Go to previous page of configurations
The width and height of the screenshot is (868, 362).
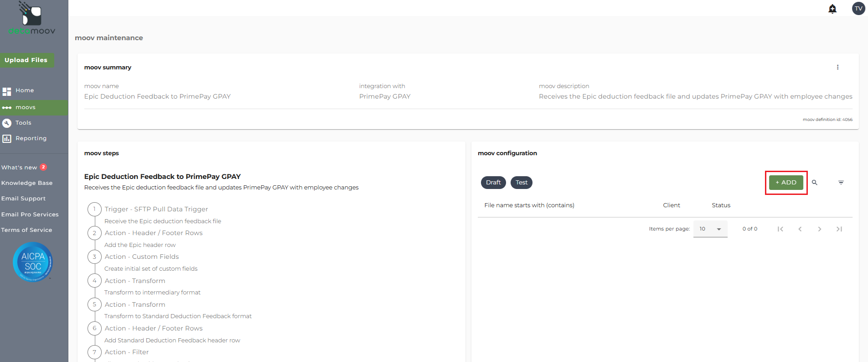pyautogui.click(x=800, y=229)
